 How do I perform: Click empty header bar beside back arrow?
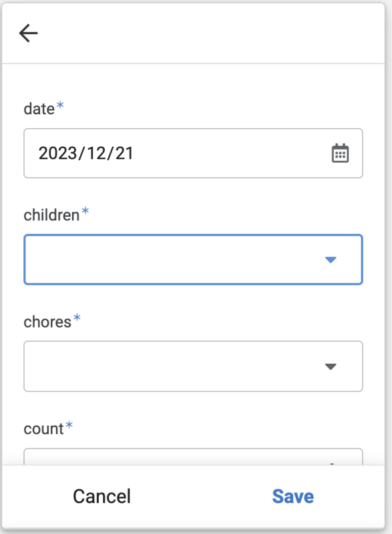click(x=211, y=33)
